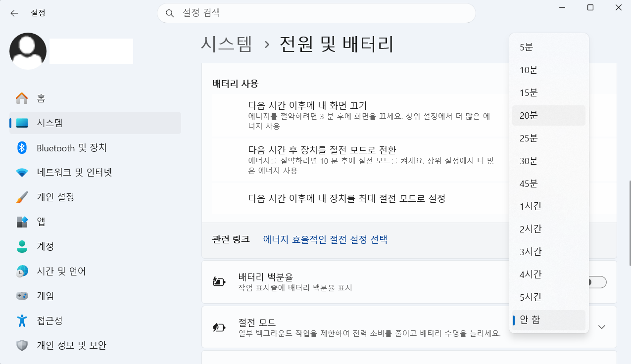Choose 안 함 in the dropdown list

[x=549, y=320]
